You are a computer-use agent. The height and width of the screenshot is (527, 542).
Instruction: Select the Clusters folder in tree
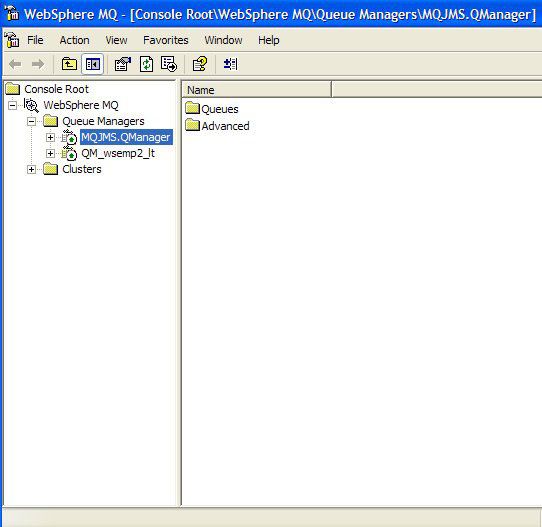pyautogui.click(x=82, y=169)
